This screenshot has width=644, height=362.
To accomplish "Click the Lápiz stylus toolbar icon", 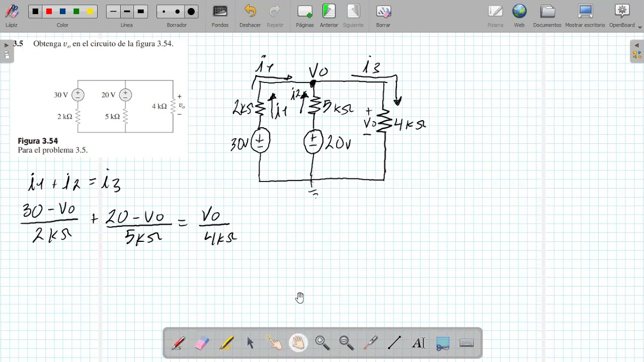I will click(x=12, y=16).
